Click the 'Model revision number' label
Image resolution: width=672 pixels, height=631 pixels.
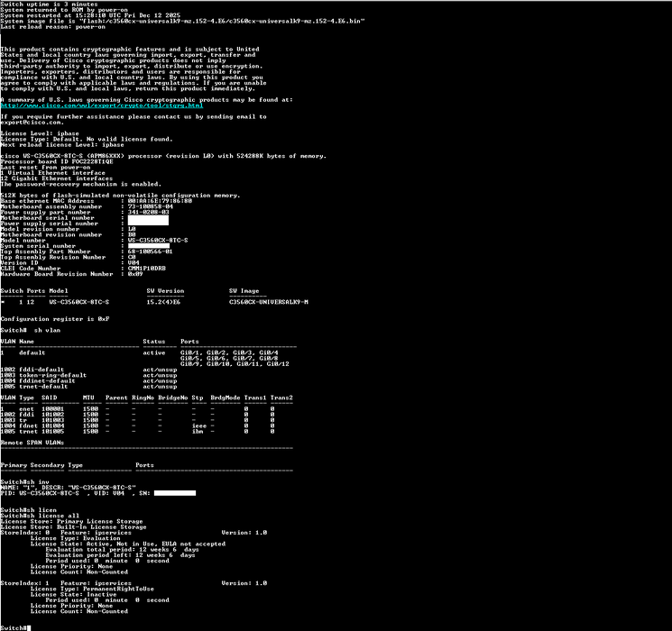tap(40, 229)
